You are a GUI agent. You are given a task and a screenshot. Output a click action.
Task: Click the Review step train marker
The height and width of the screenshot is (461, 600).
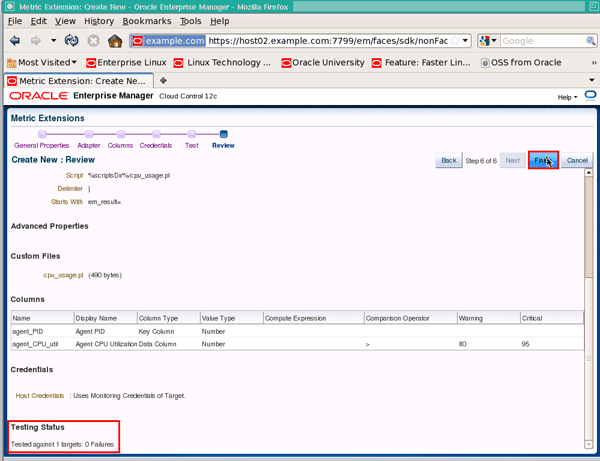(224, 134)
